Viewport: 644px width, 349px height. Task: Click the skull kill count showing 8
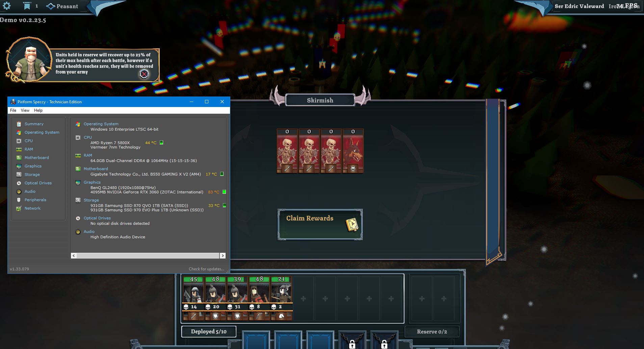pyautogui.click(x=255, y=307)
